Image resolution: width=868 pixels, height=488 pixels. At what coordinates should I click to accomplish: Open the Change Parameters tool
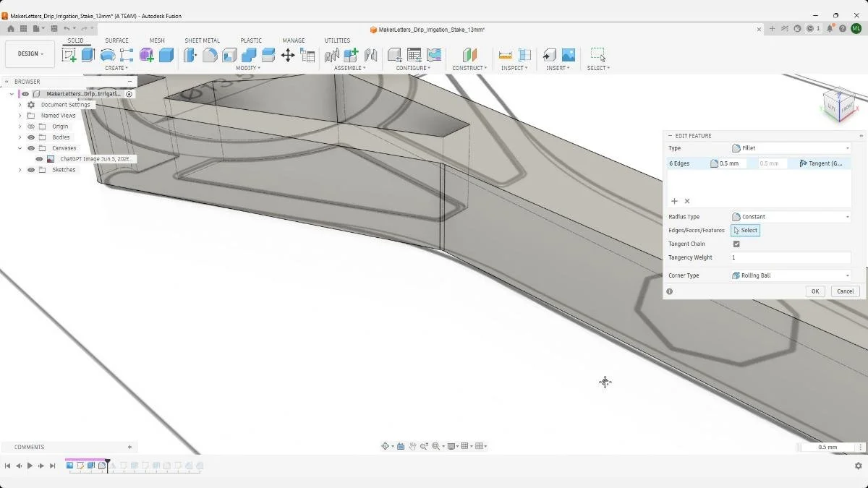tap(307, 55)
